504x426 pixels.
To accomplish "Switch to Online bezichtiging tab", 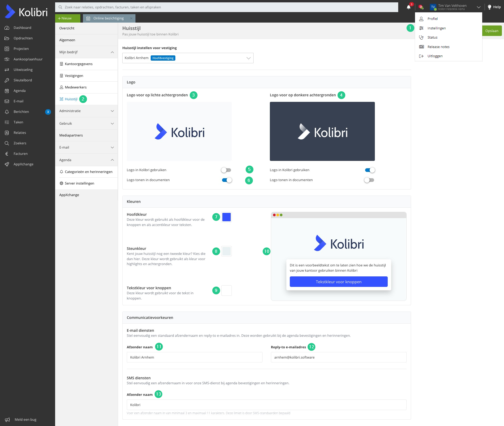I will point(108,18).
